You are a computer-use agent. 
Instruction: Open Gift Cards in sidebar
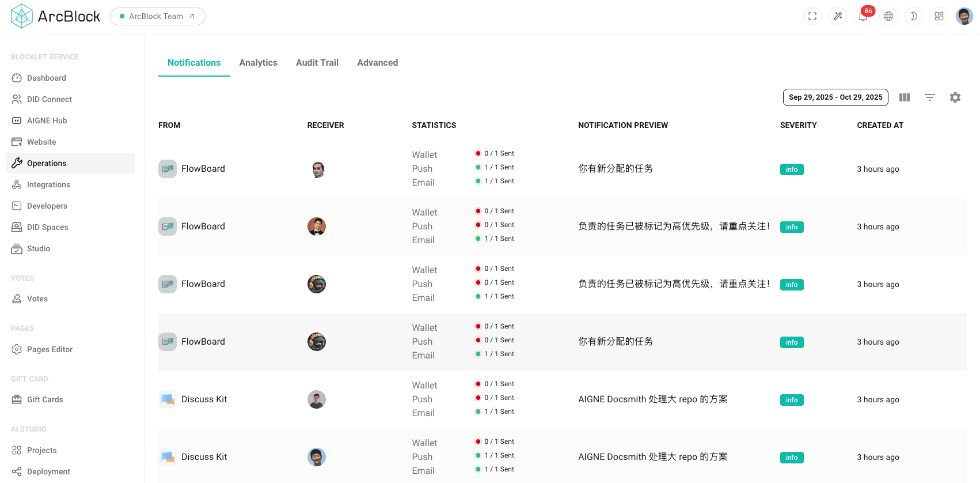(x=70, y=399)
